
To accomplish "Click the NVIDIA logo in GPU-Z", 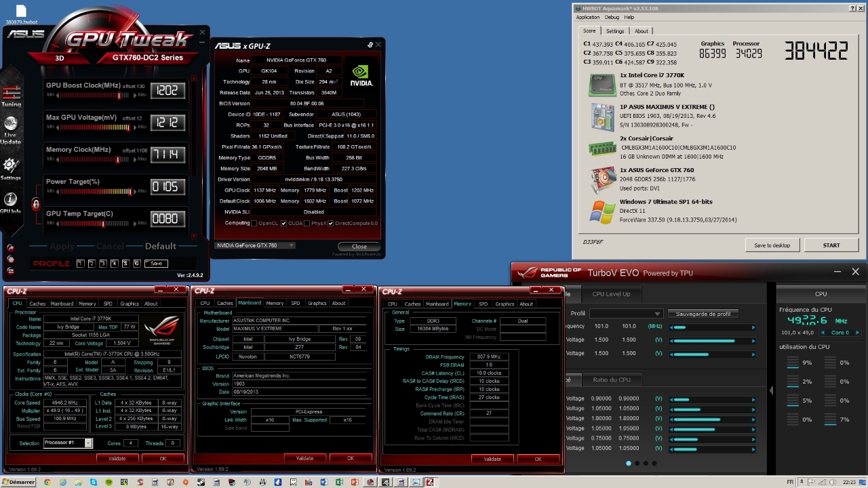I will (x=361, y=75).
